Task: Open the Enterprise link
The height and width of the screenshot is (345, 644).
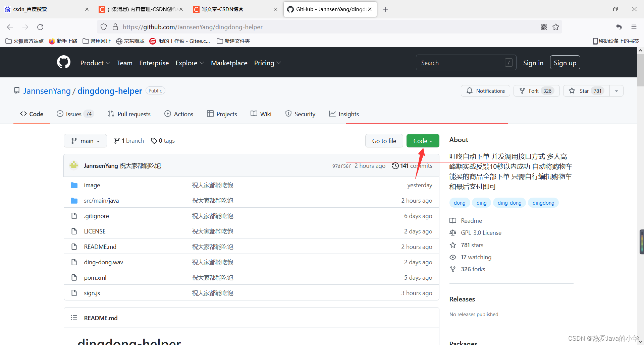Action: (154, 63)
